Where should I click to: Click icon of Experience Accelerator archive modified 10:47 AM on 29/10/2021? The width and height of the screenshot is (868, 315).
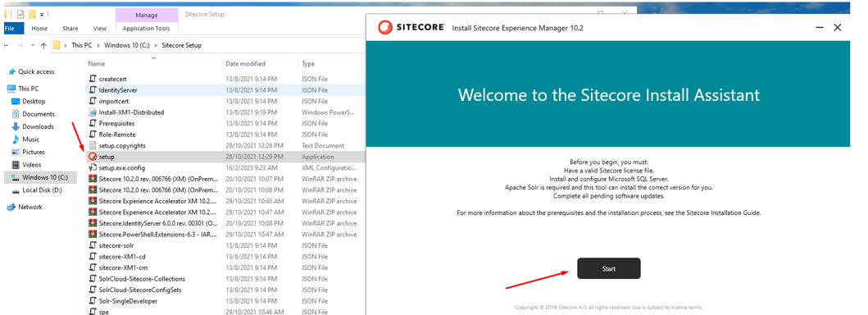click(93, 212)
